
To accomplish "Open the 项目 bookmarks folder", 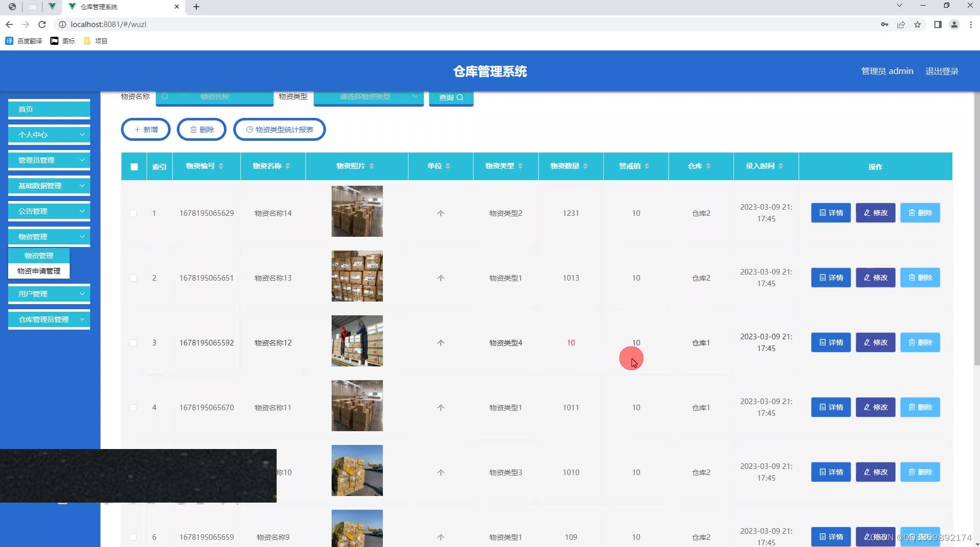I will coord(95,41).
